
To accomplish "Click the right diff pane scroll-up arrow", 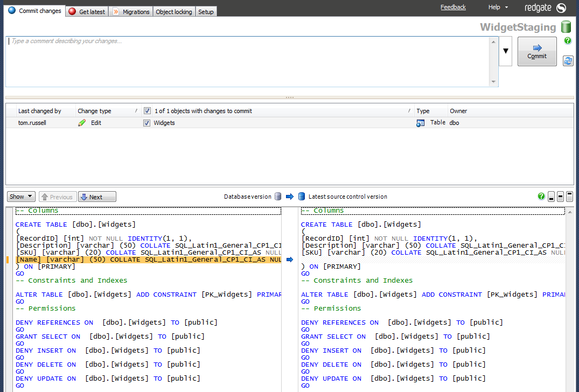I will pos(570,212).
